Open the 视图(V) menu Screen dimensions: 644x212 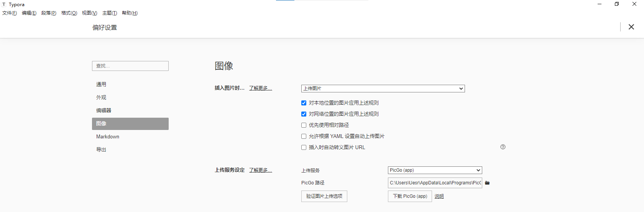89,13
